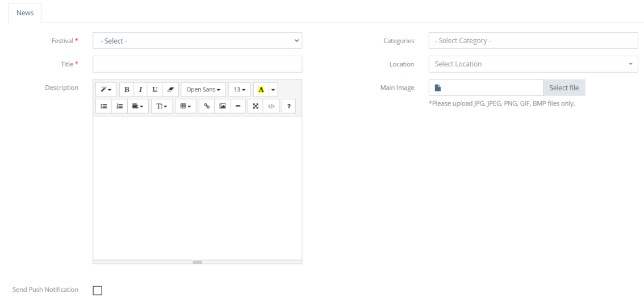644x305 pixels.
Task: Open the paragraph alignment menu
Action: (x=138, y=106)
